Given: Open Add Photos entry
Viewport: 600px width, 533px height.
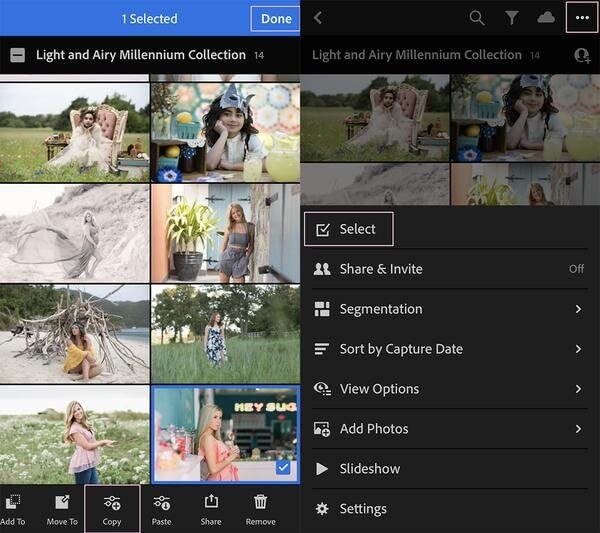Looking at the screenshot, I should click(450, 429).
